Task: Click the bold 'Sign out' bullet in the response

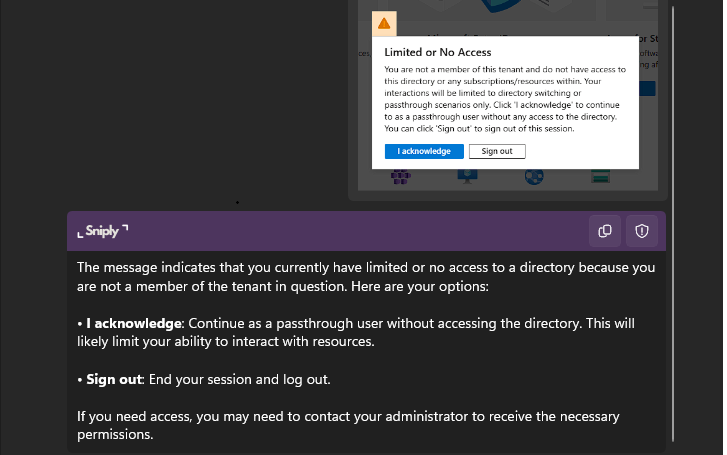Action: point(115,379)
